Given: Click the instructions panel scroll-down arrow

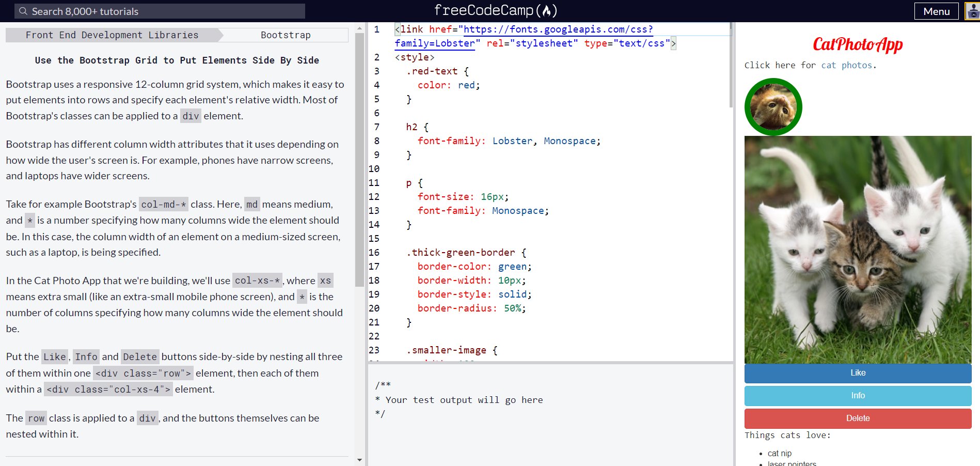Looking at the screenshot, I should coord(359,460).
